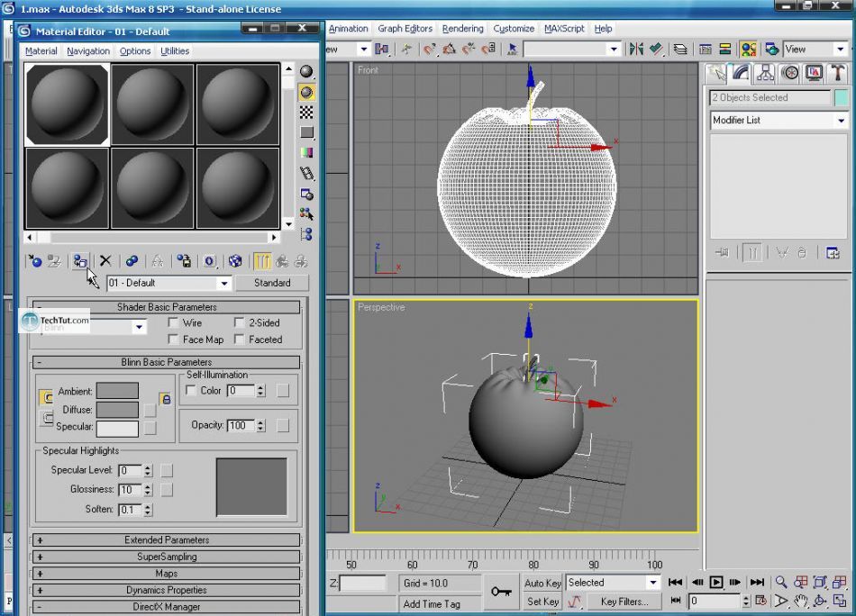Screen dimensions: 856x616
Task: Enable the Wire checkbox
Action: (173, 322)
